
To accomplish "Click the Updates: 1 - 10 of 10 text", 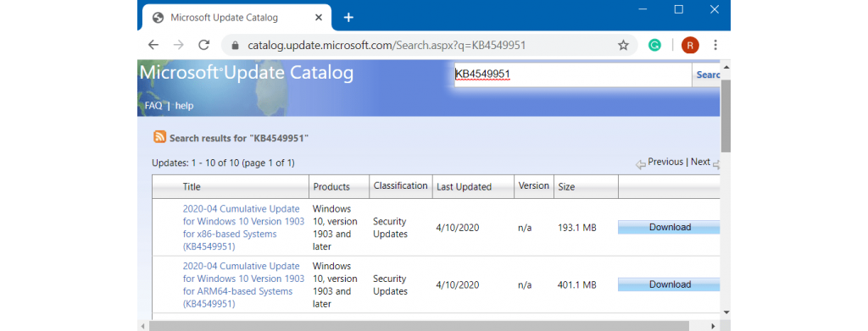I will coord(223,163).
